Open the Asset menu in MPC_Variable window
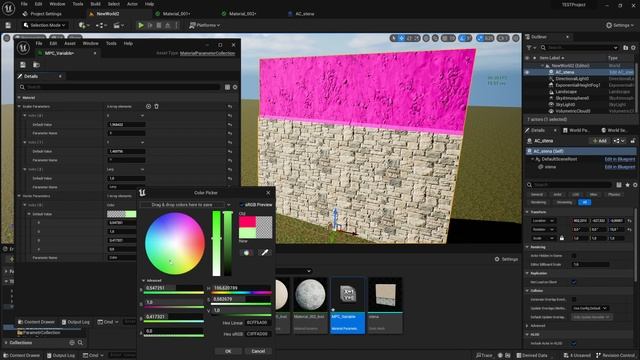 pyautogui.click(x=70, y=43)
